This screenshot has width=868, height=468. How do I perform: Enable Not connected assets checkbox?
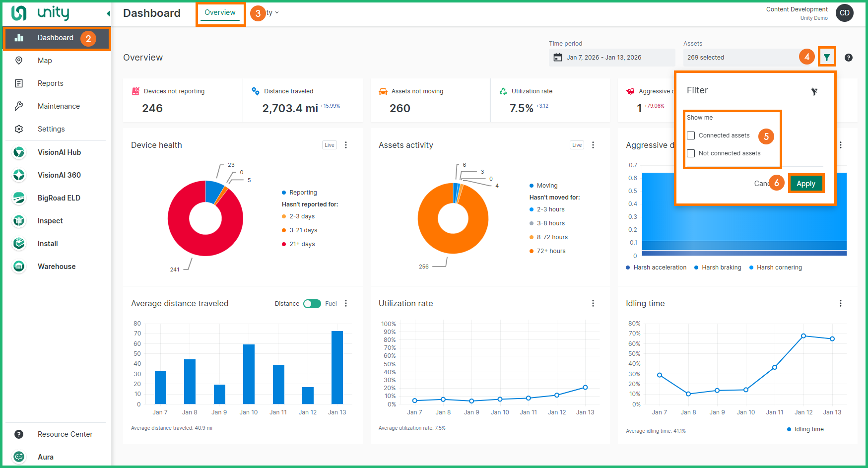(691, 153)
